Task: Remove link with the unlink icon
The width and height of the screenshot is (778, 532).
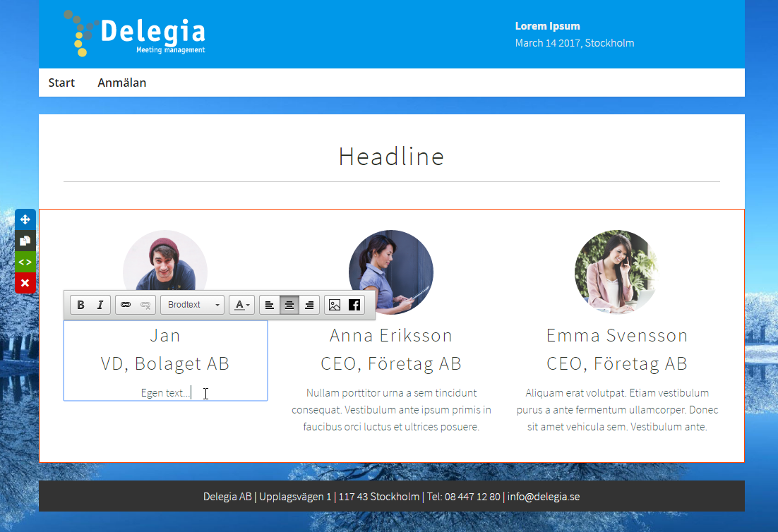Action: click(x=145, y=305)
